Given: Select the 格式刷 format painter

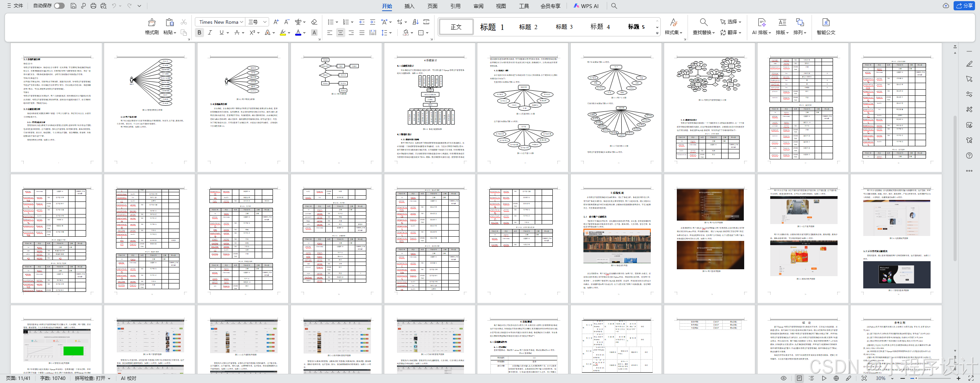Looking at the screenshot, I should coord(152,26).
